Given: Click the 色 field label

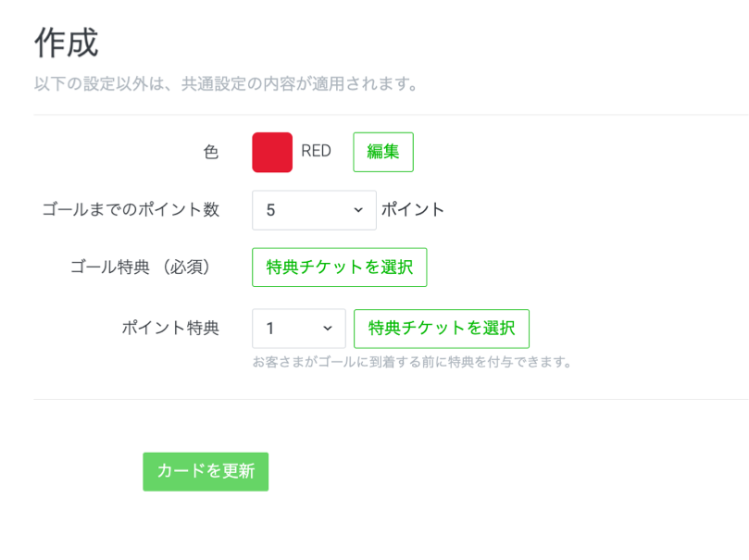Looking at the screenshot, I should click(211, 153).
